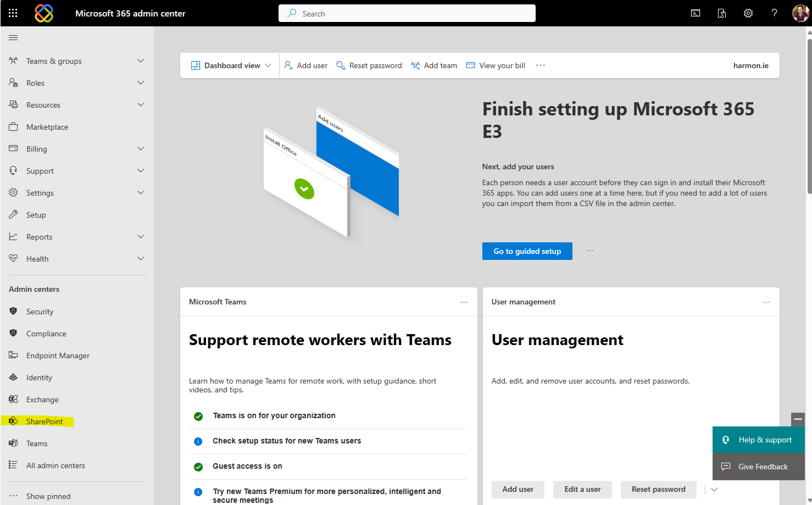Collapse the navigation menu hamburger icon
Image resolution: width=812 pixels, height=505 pixels.
13,37
